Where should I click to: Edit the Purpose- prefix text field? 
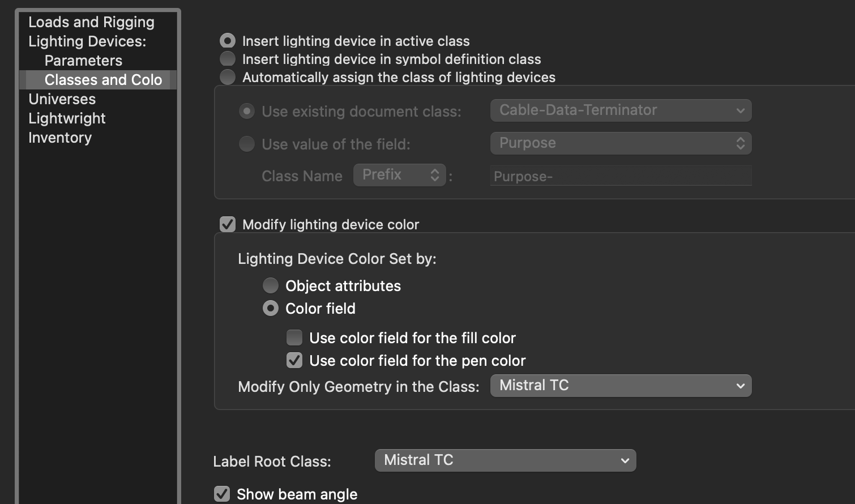(x=620, y=176)
